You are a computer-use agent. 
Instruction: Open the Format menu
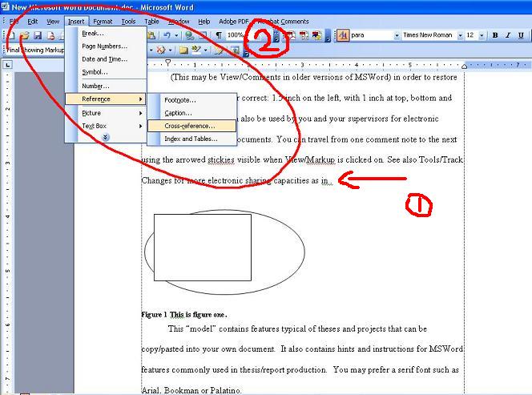click(x=103, y=22)
